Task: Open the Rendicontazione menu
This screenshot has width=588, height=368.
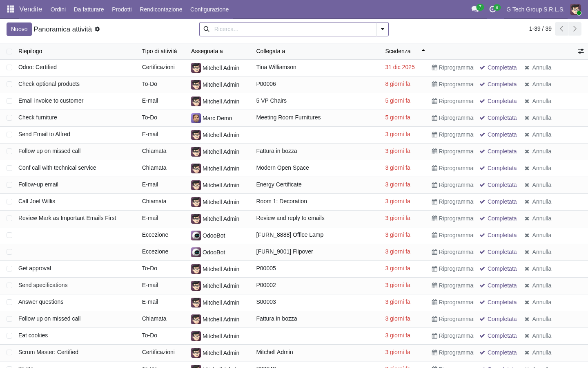Action: pyautogui.click(x=161, y=9)
